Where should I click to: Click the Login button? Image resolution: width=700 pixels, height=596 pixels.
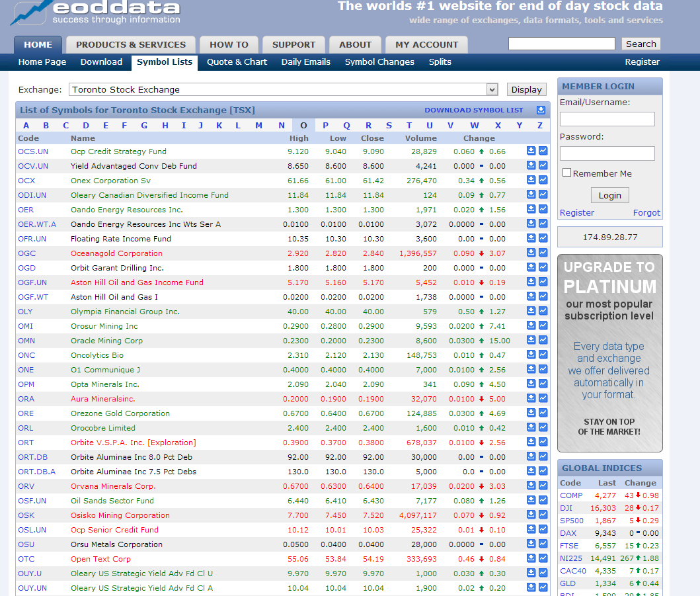click(610, 195)
